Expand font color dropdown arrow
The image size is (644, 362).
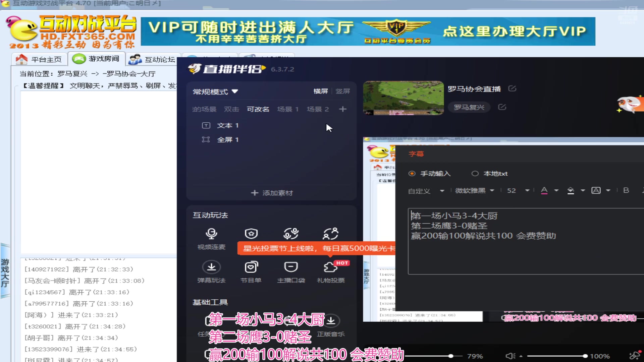(x=556, y=190)
